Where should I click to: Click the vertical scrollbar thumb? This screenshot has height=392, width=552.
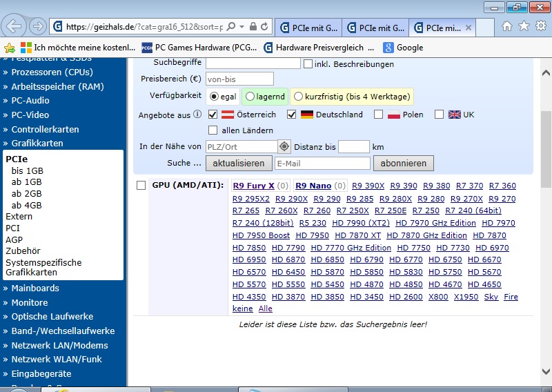pos(546,150)
